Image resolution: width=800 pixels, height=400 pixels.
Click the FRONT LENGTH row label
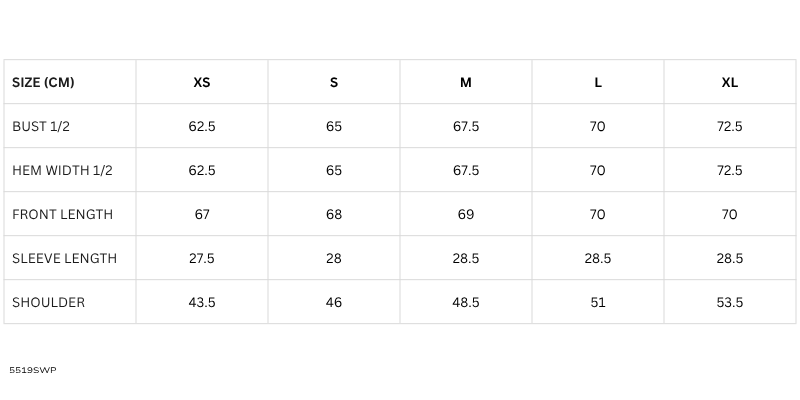pyautogui.click(x=62, y=214)
